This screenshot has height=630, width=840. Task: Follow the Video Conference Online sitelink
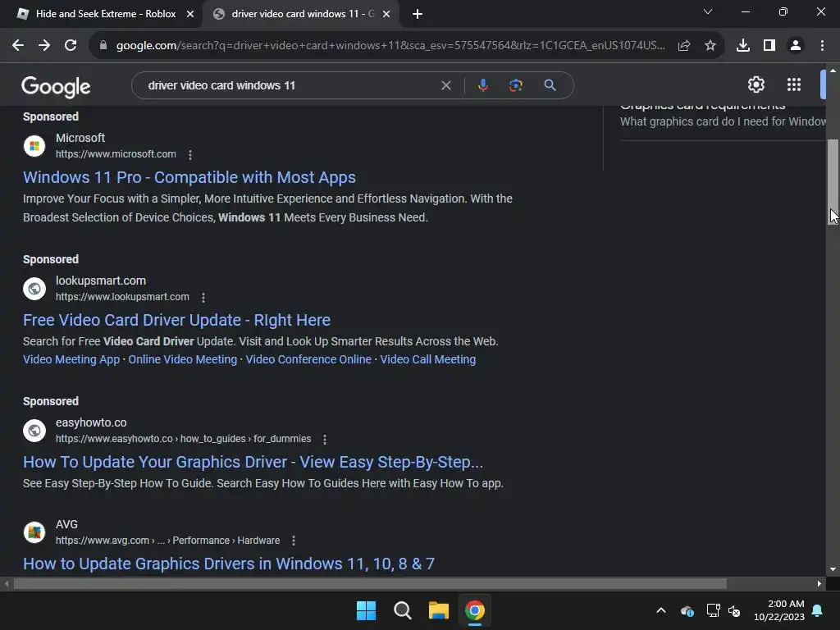tap(308, 359)
